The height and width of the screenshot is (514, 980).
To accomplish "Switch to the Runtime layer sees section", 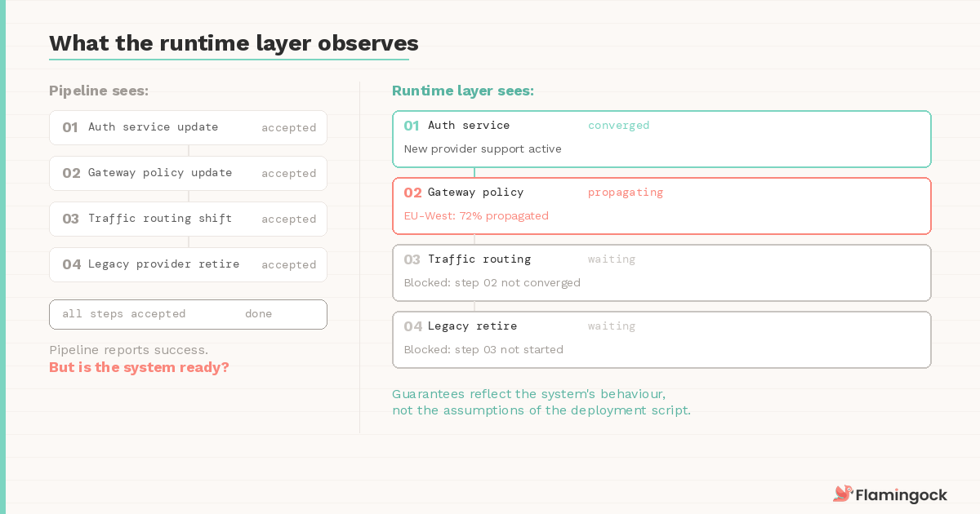I will click(463, 91).
